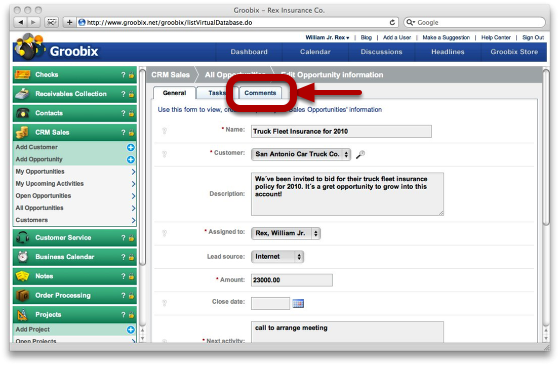This screenshot has height=366, width=560.
Task: Click the Help Center link
Action: (x=496, y=37)
